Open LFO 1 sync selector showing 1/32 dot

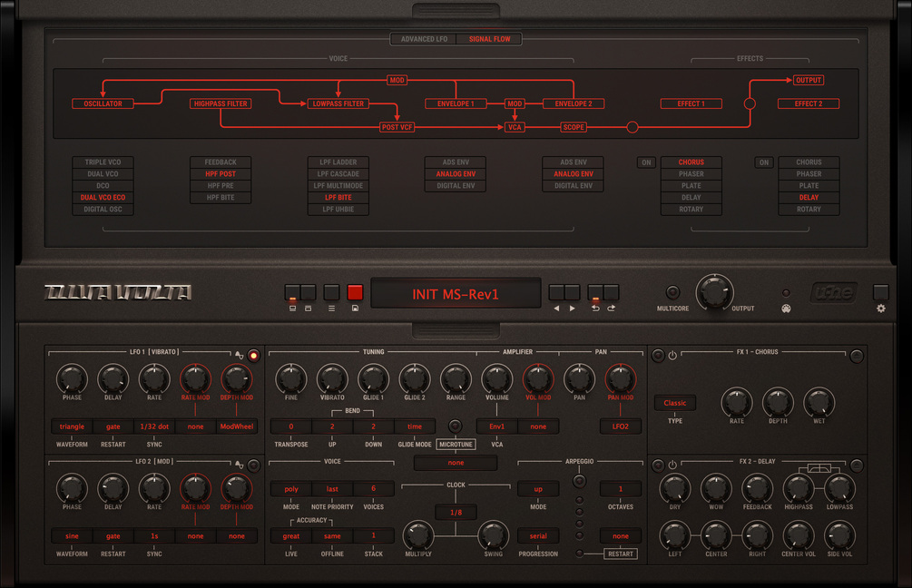[154, 426]
